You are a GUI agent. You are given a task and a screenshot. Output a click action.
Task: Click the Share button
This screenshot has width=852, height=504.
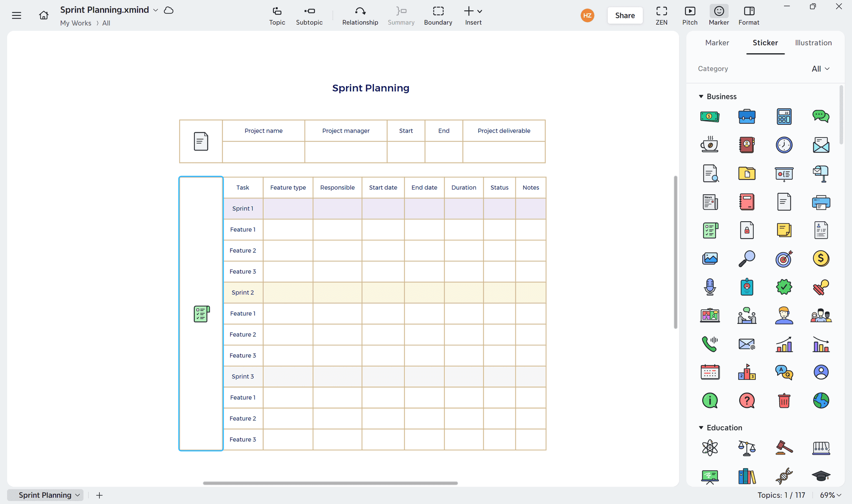pyautogui.click(x=625, y=15)
